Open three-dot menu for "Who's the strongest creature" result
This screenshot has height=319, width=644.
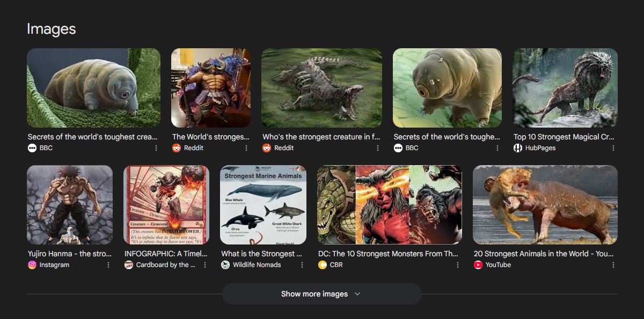point(378,148)
